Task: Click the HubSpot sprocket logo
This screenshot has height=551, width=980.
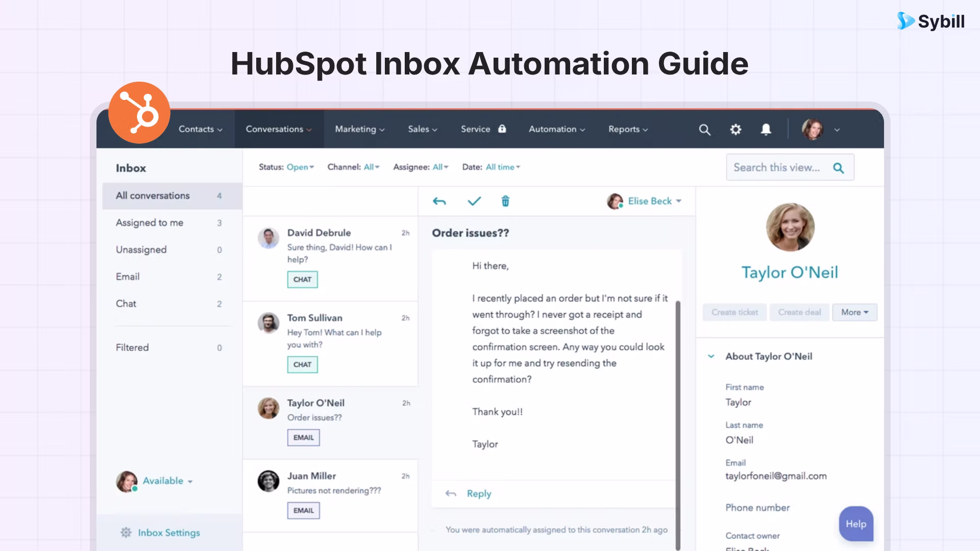Action: coord(139,113)
